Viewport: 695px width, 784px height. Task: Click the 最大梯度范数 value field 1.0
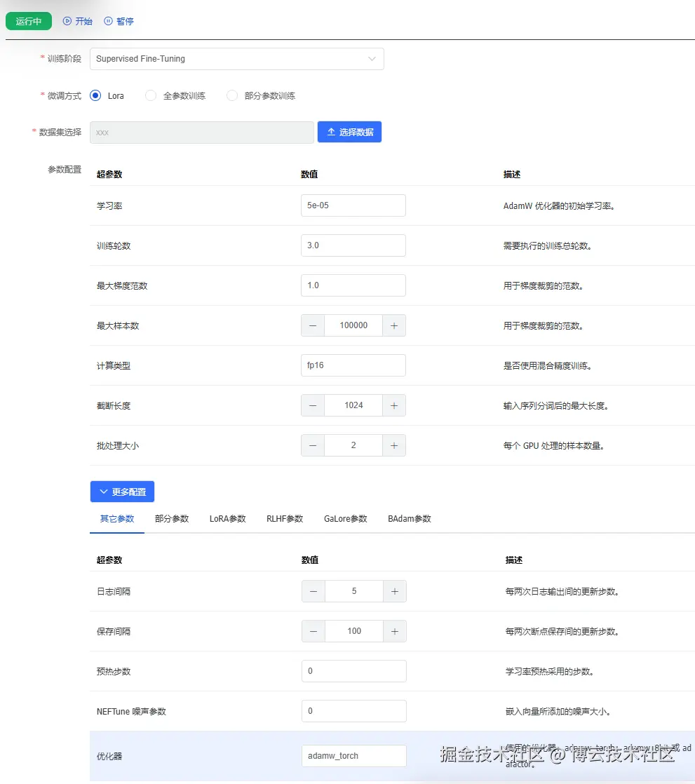coord(353,285)
